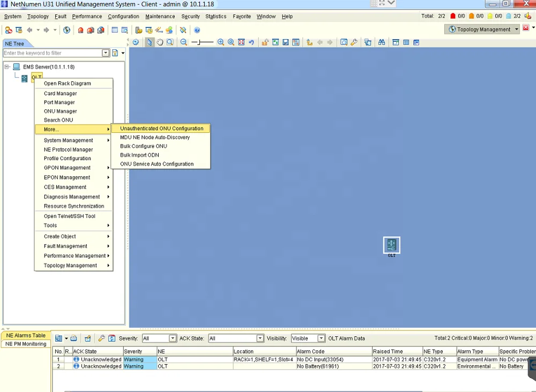This screenshot has height=392, width=536.
Task: Select Resource Synchronization menu entry
Action: point(73,206)
